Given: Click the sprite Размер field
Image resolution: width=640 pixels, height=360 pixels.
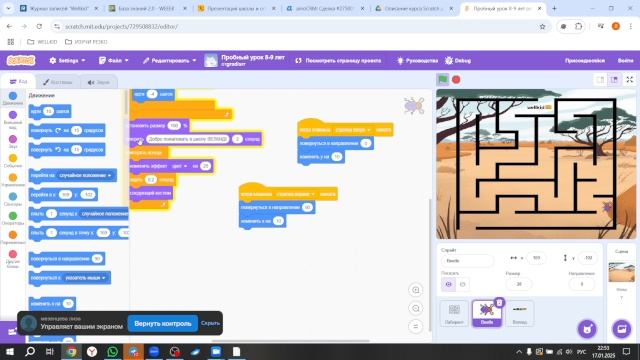Looking at the screenshot, I should [x=519, y=284].
